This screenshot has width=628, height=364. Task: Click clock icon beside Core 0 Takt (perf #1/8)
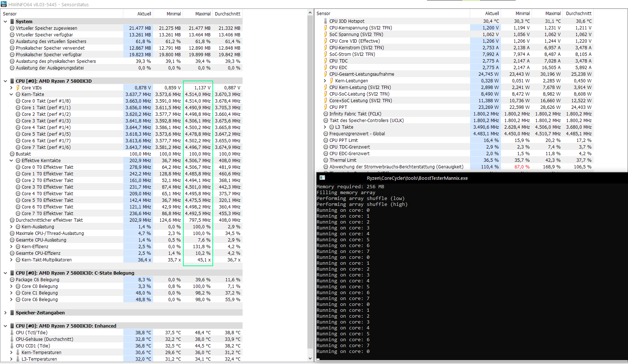[18, 101]
